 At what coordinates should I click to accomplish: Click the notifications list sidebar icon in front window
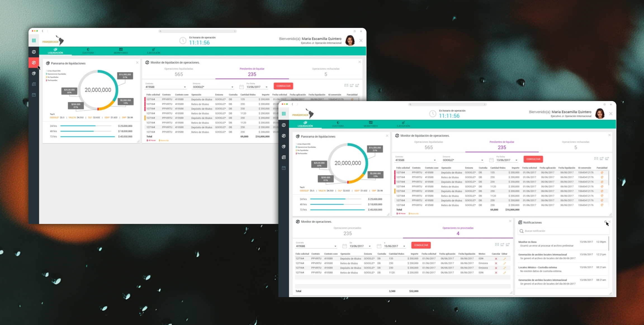[x=284, y=157]
